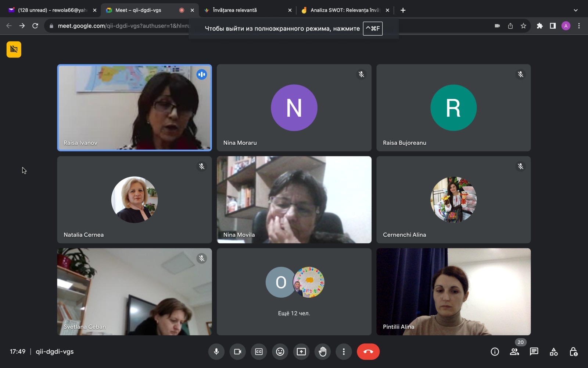
Task: Start presenting your screen
Action: click(301, 352)
